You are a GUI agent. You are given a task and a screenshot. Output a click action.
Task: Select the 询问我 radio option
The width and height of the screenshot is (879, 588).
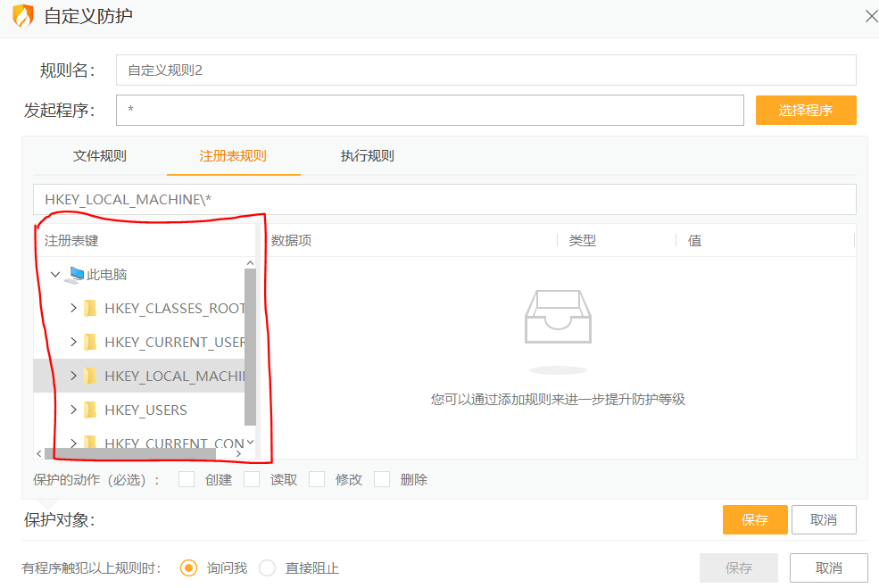189,567
